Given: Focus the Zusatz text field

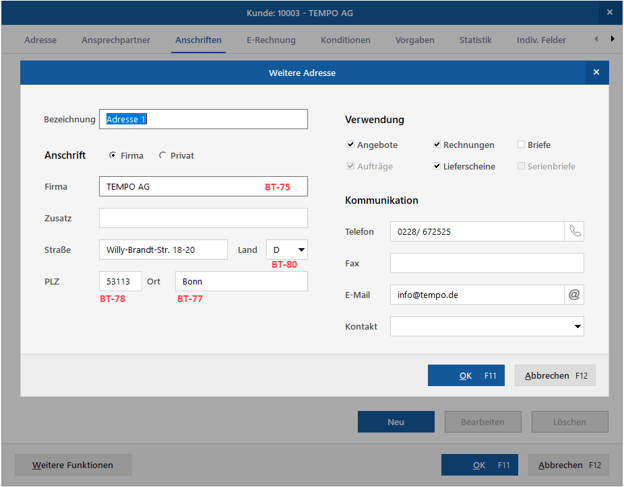Looking at the screenshot, I should 203,218.
